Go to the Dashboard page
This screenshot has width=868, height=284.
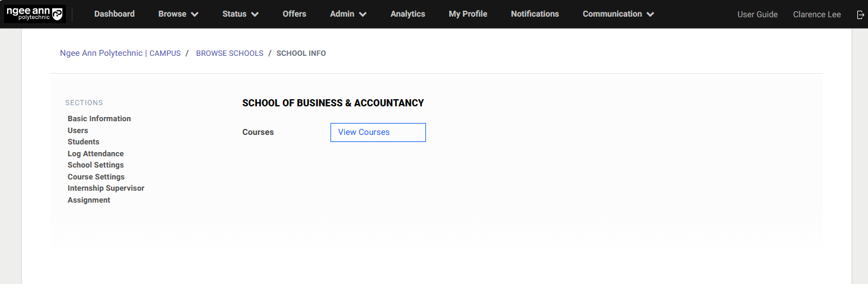click(x=115, y=14)
